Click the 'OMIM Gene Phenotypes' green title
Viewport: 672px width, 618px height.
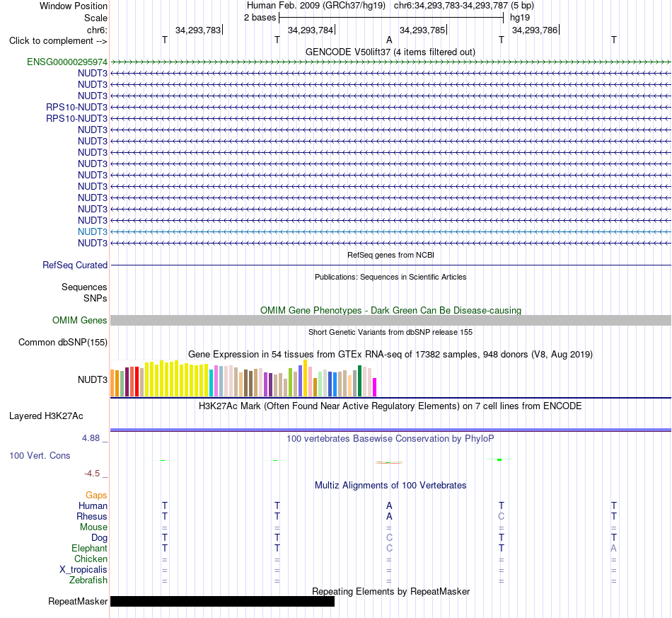(x=390, y=311)
